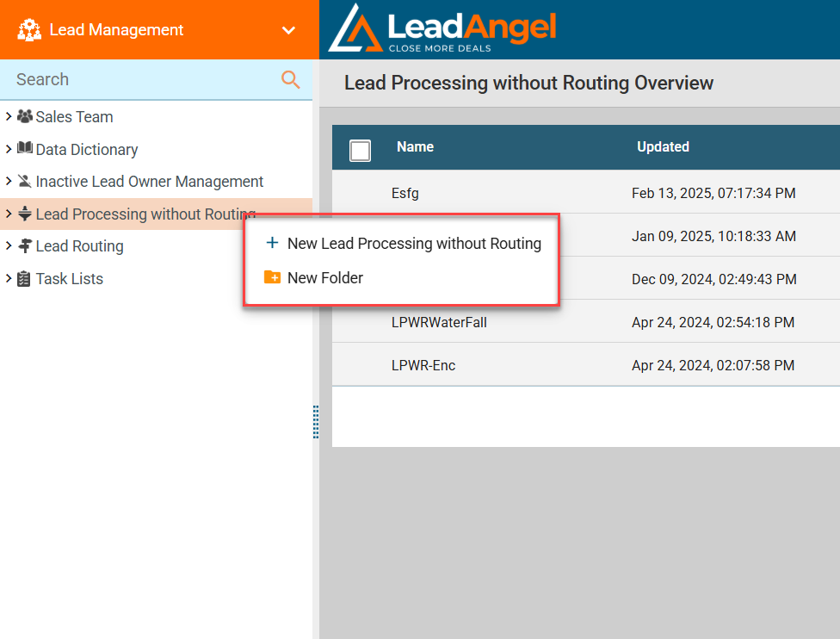Click the Lead Management module icon
Screen dimensions: 840x639
tap(29, 30)
